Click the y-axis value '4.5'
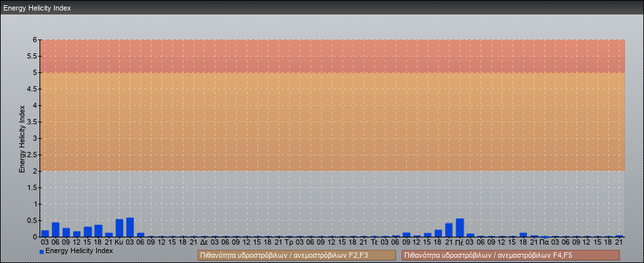The image size is (644, 263). [32, 89]
